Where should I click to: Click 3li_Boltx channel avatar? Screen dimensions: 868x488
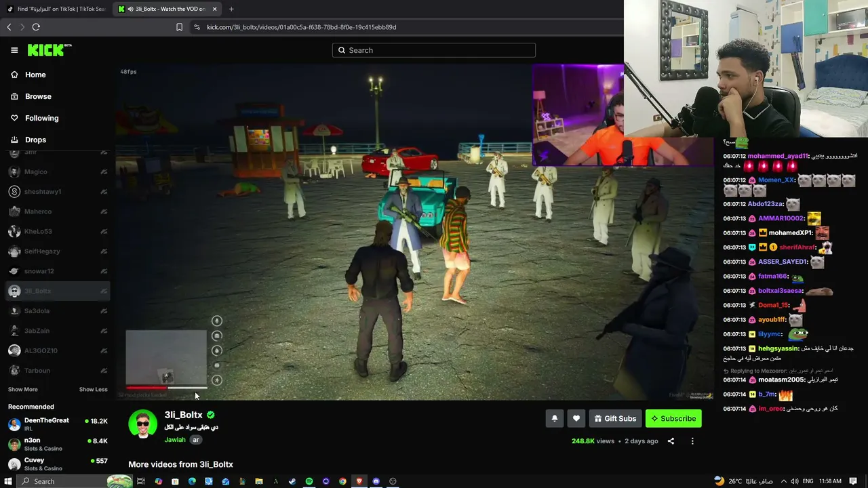click(142, 424)
